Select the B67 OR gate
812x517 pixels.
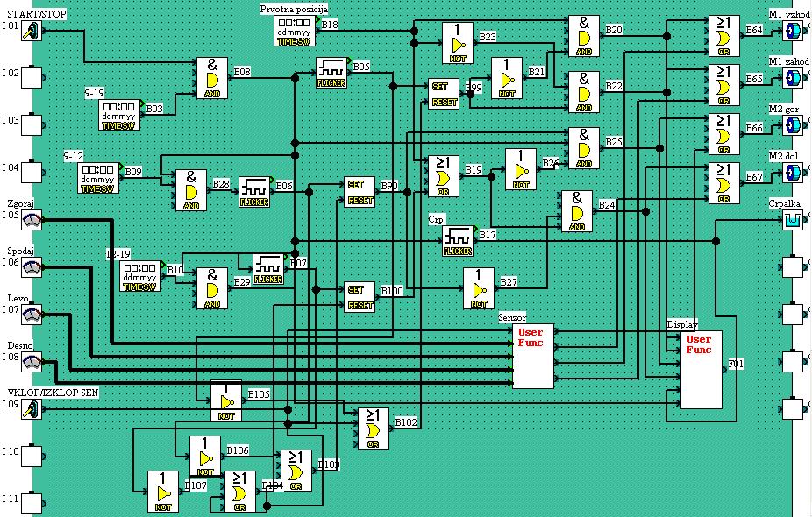(724, 183)
